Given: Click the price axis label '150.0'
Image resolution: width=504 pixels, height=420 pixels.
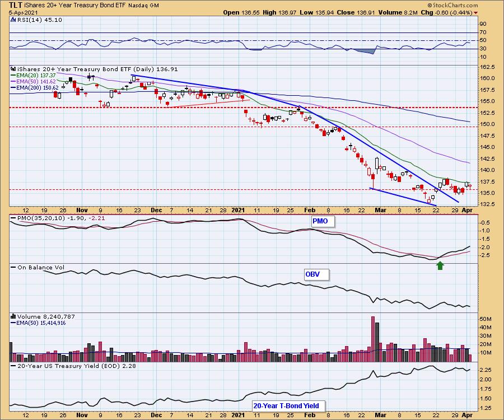Looking at the screenshot, I should pyautogui.click(x=488, y=124).
